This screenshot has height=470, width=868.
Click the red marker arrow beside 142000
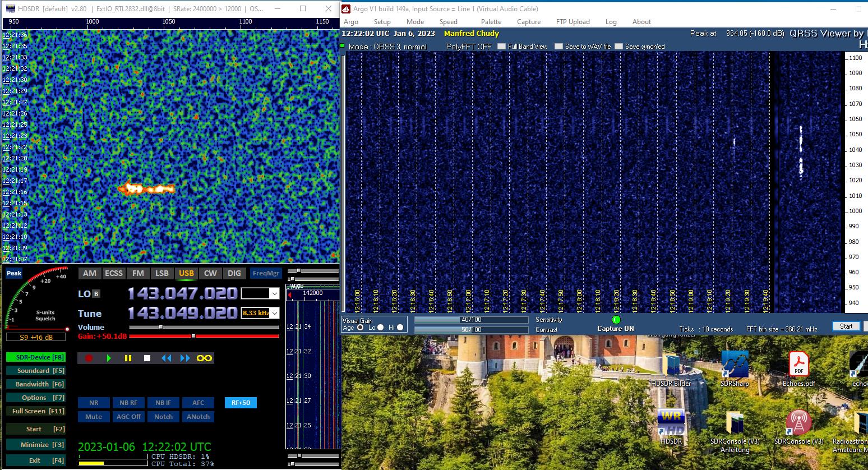point(290,294)
